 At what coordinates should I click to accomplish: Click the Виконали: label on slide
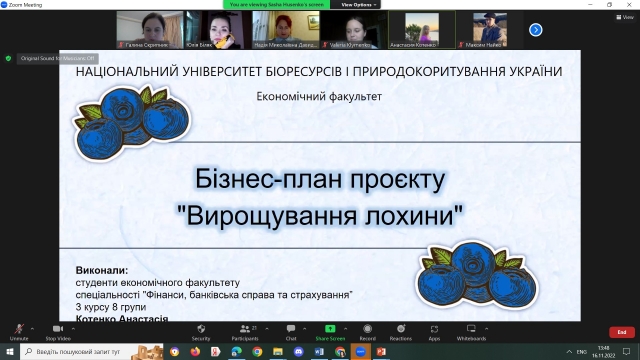click(102, 270)
